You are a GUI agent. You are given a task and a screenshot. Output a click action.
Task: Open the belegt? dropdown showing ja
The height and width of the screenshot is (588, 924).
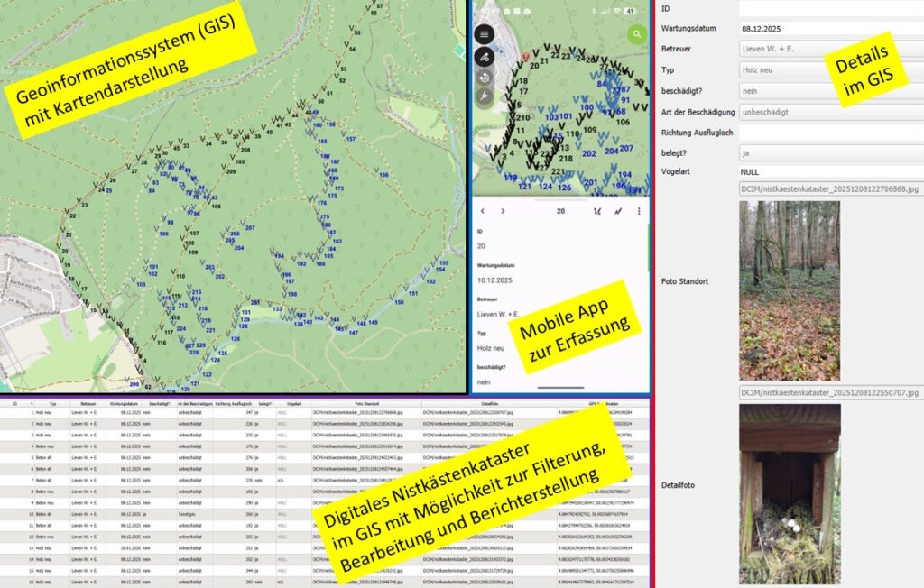click(x=830, y=153)
